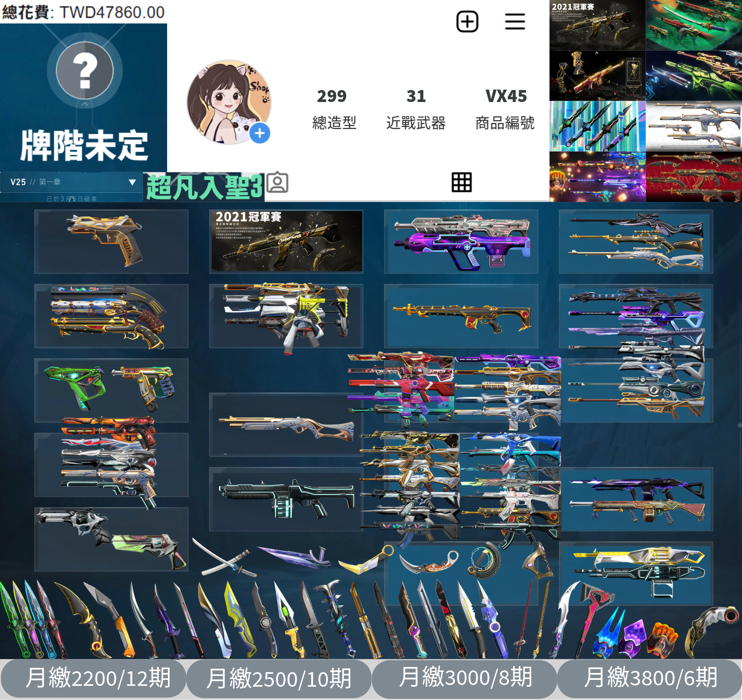Switch to the tagged photos tab icon
The height and width of the screenshot is (700, 742).
[x=278, y=183]
